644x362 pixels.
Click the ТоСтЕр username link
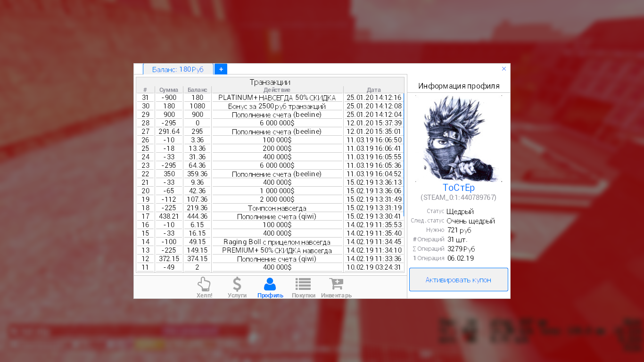[x=458, y=188]
